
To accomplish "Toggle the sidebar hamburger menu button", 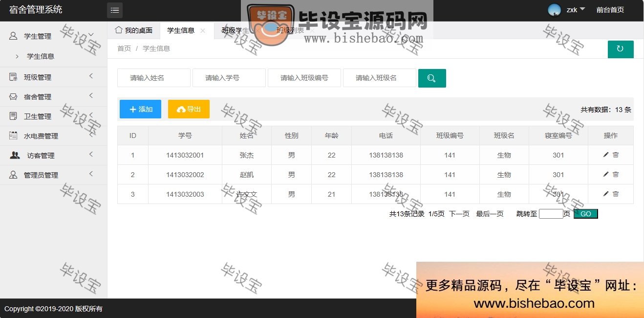I will [x=115, y=10].
